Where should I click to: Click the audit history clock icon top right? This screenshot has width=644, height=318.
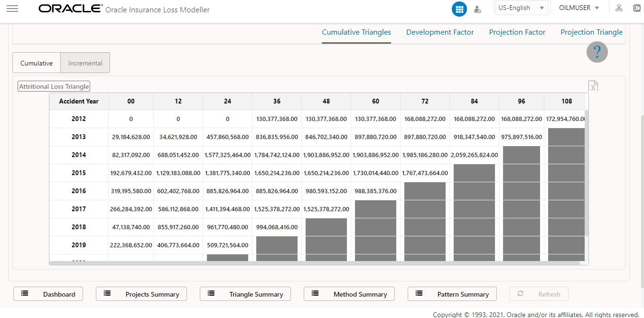[636, 8]
